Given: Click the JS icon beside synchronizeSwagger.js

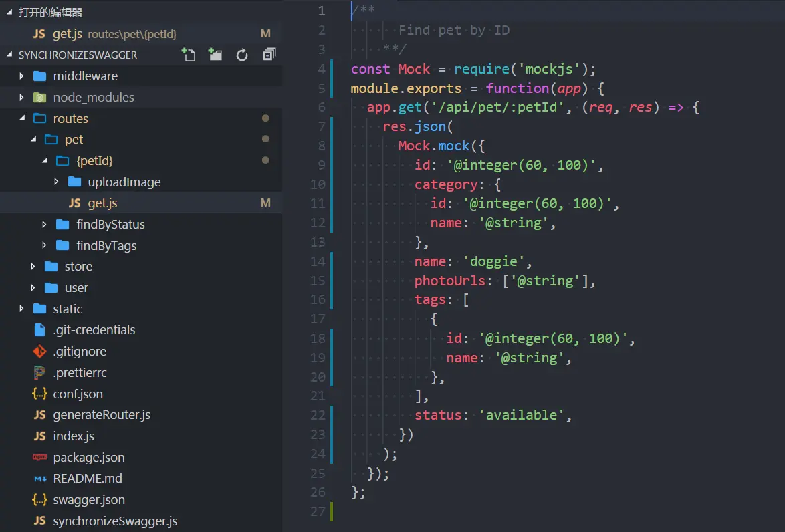Looking at the screenshot, I should pyautogui.click(x=39, y=521).
